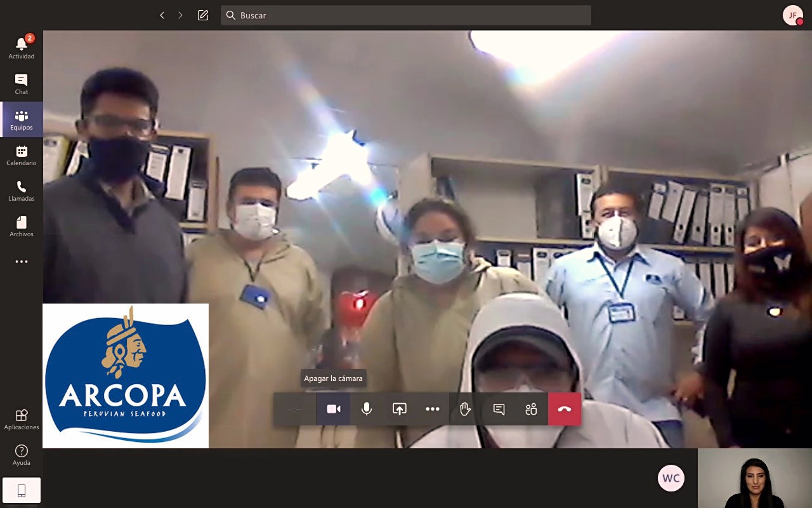Screen dimensions: 812x508
Task: Turn off the camera toggle
Action: click(334, 409)
